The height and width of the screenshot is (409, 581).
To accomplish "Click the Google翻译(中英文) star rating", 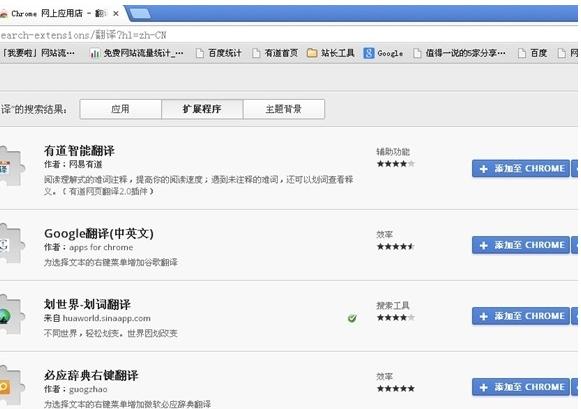I will 395,246.
